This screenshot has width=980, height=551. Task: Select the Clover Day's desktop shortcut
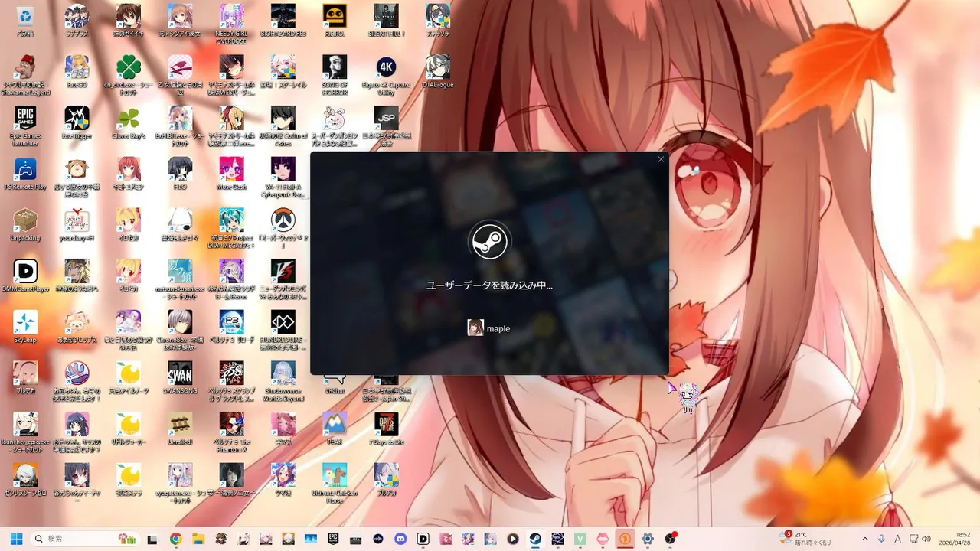(128, 123)
